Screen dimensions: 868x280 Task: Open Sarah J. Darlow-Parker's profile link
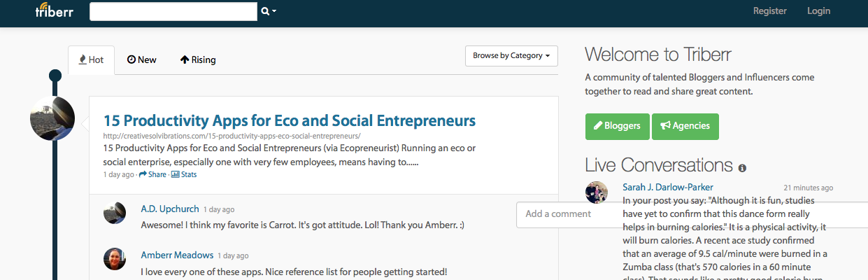pos(668,188)
